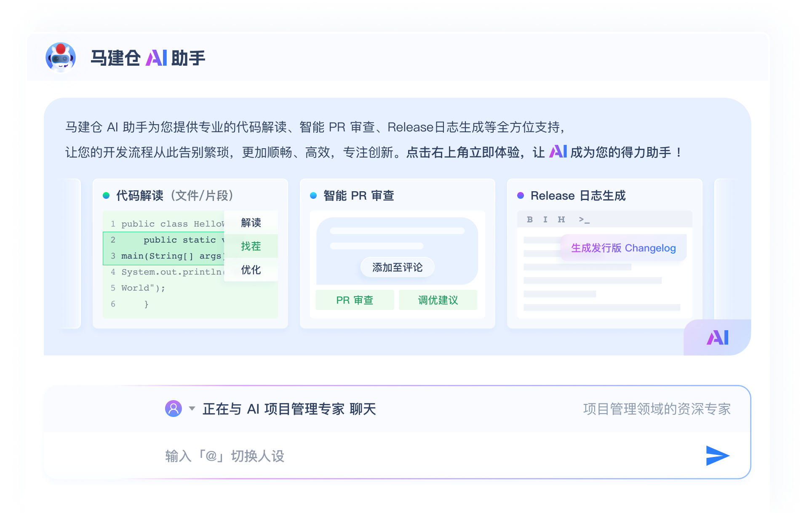Click the AI badge at the banner corner
812x513 pixels.
tap(717, 337)
